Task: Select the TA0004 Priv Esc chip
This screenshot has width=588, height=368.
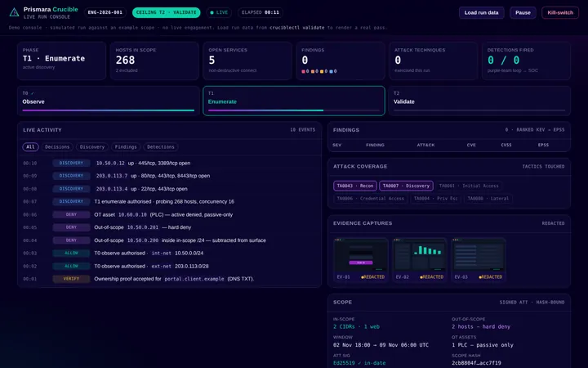Action: (x=435, y=198)
